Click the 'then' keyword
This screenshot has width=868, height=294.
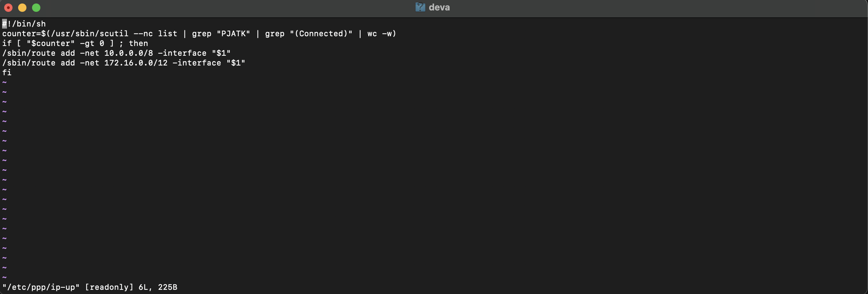point(139,43)
